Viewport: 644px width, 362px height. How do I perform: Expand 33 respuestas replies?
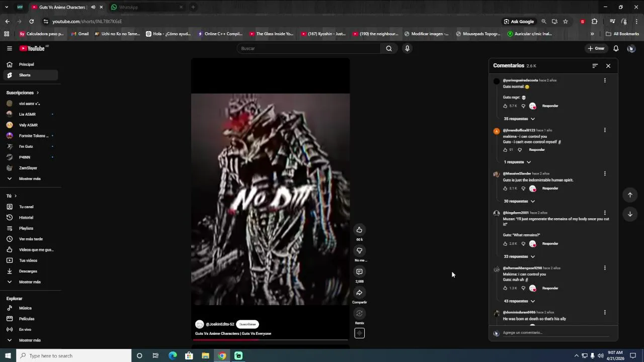(519, 257)
